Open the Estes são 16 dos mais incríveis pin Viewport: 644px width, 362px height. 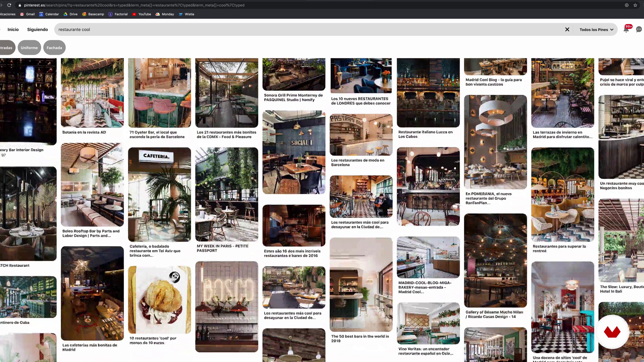coord(294,226)
